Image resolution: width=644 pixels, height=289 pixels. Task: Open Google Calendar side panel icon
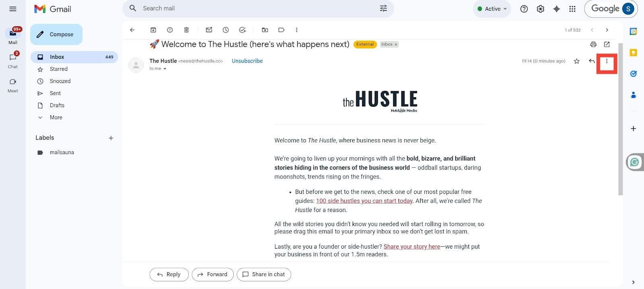tap(633, 31)
